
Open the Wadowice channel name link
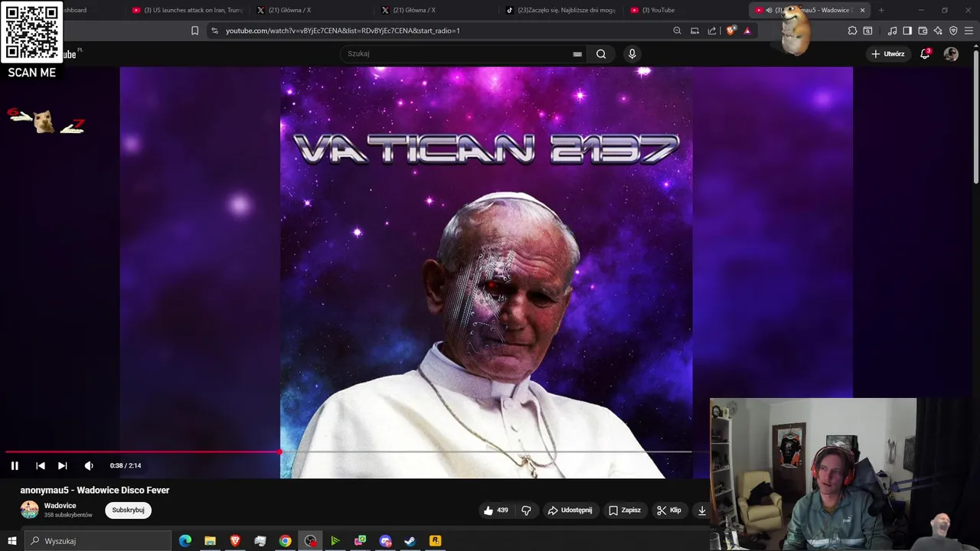(x=60, y=506)
